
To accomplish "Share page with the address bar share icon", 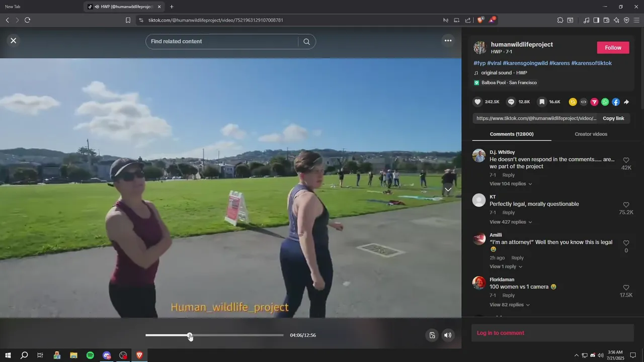I will 468,20.
